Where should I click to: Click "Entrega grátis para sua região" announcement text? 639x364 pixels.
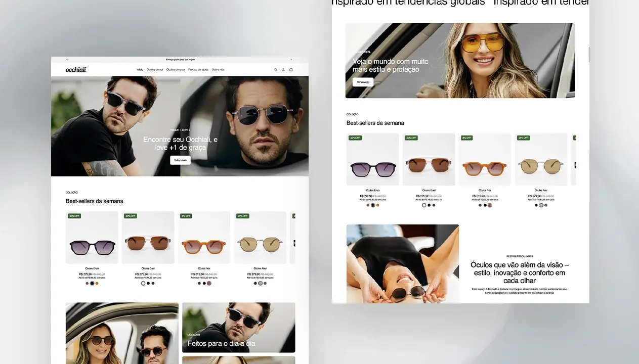180,60
